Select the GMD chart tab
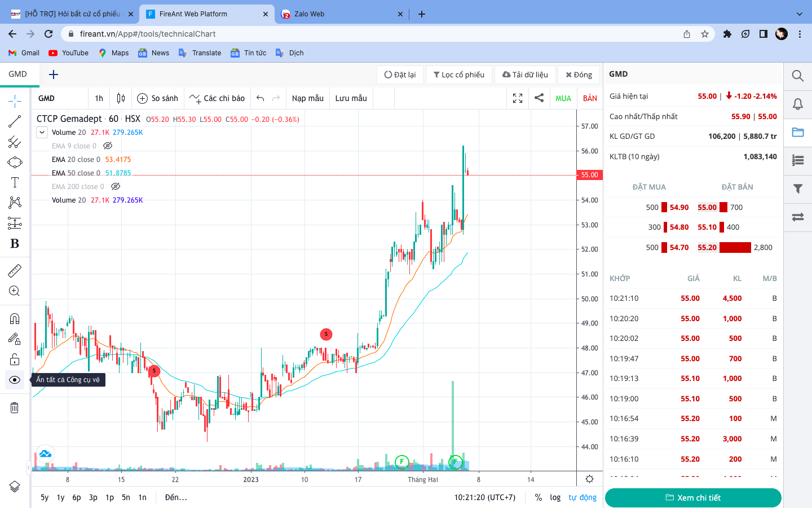The height and width of the screenshot is (508, 812). pos(18,74)
